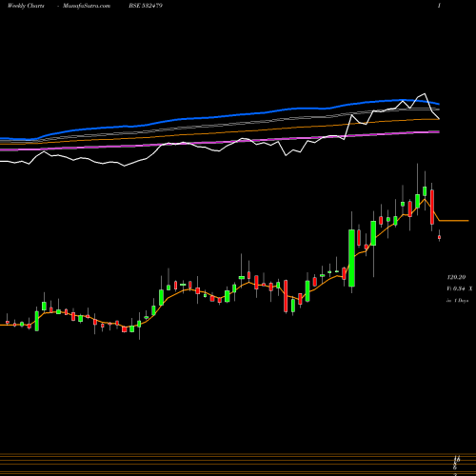
Task: Click the tall green candlestick near the 120.20 breakout
Action: (x=351, y=258)
